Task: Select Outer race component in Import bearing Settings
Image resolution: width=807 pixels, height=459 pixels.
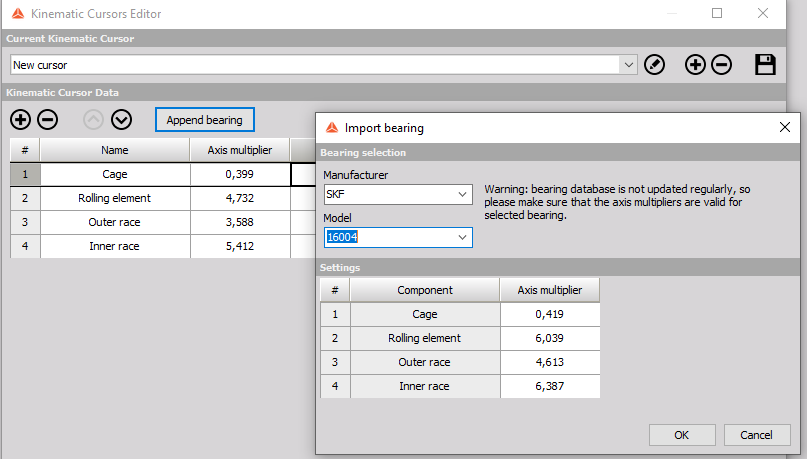Action: 425,362
